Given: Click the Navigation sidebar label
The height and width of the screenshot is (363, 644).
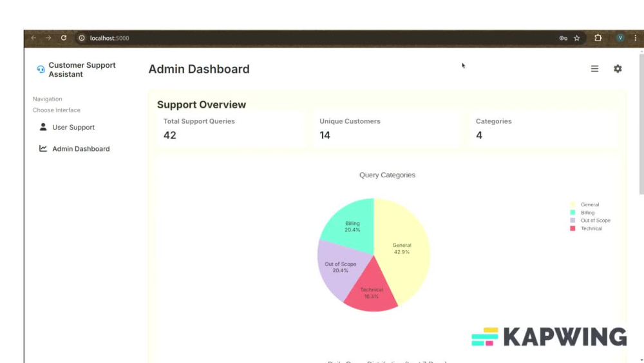Looking at the screenshot, I should pyautogui.click(x=47, y=99).
